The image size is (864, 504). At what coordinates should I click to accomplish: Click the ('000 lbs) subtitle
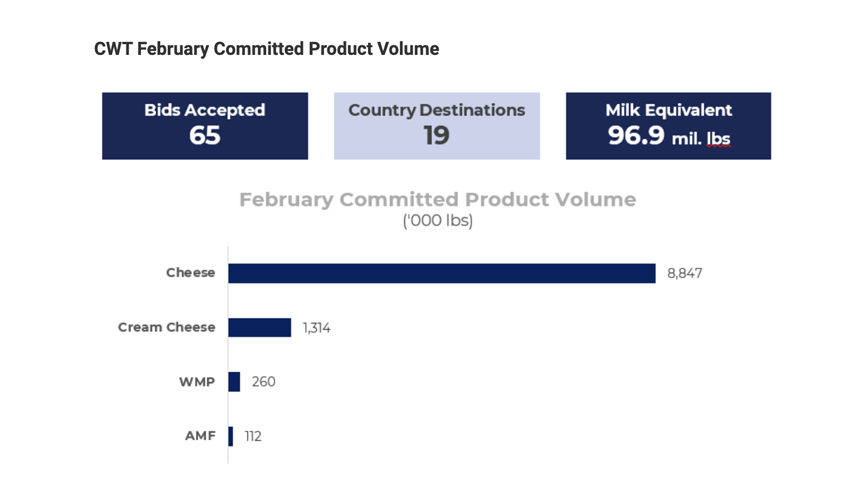pos(438,221)
